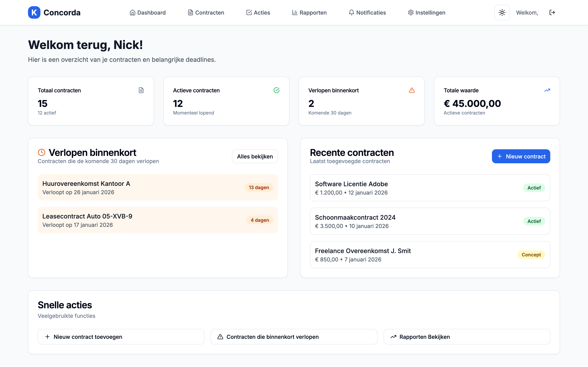Open the Dashboard menu item
The height and width of the screenshot is (367, 588).
[x=147, y=12]
